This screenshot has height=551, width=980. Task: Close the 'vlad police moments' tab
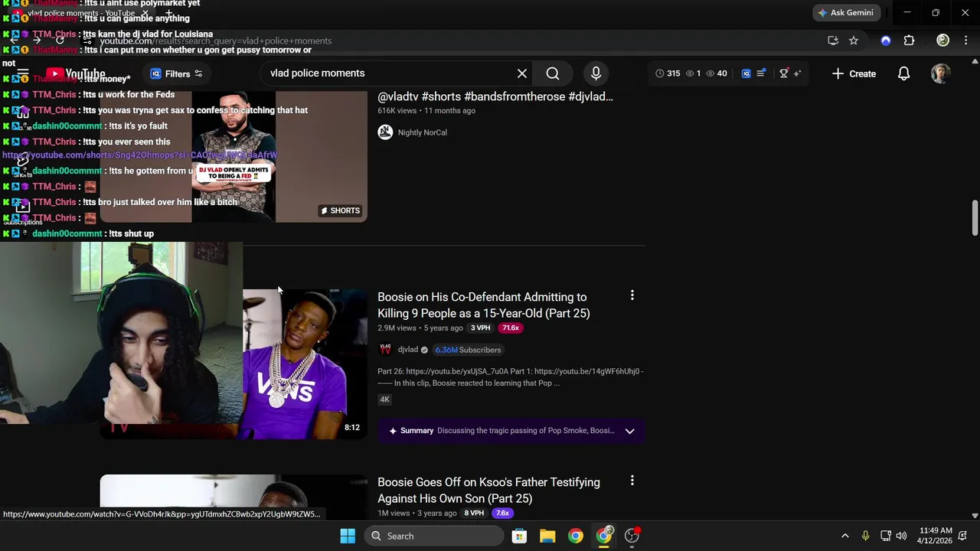point(145,13)
